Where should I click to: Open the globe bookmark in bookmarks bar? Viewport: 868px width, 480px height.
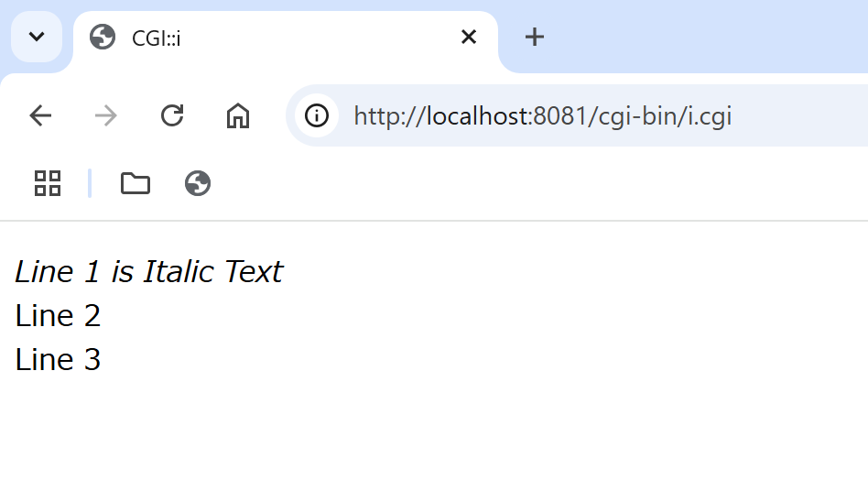tap(198, 183)
